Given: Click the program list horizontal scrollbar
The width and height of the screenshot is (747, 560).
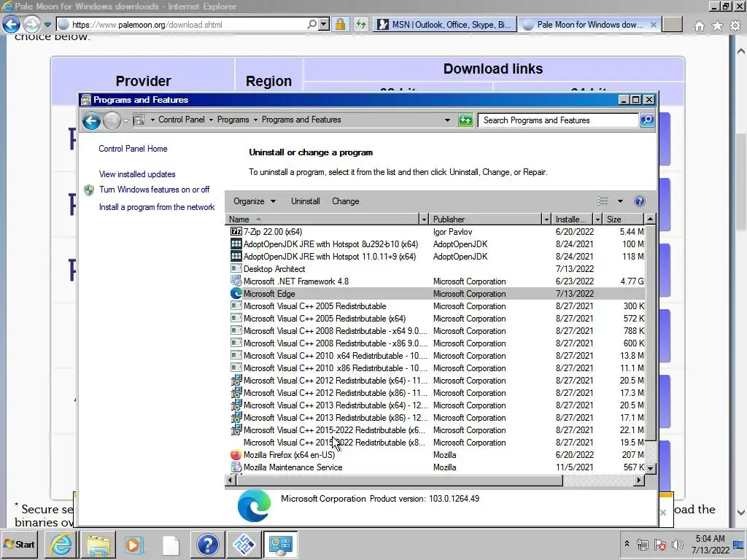Looking at the screenshot, I should point(399,481).
